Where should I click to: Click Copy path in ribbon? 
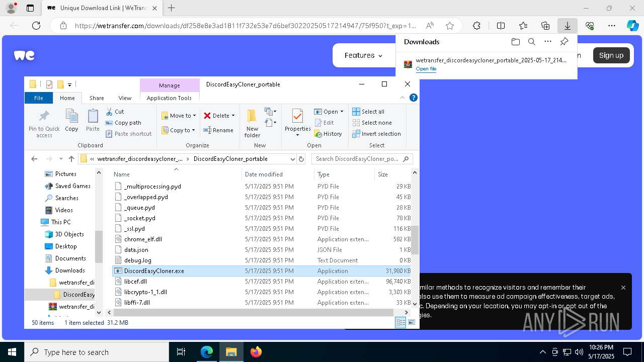(x=123, y=123)
